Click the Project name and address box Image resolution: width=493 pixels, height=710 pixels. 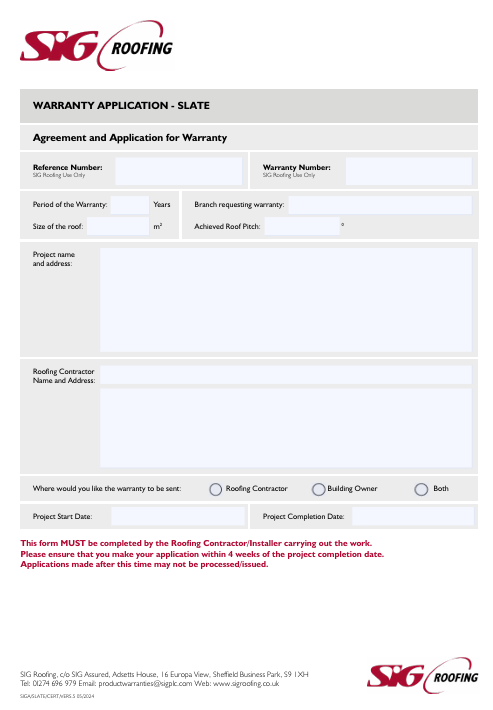coord(286,300)
